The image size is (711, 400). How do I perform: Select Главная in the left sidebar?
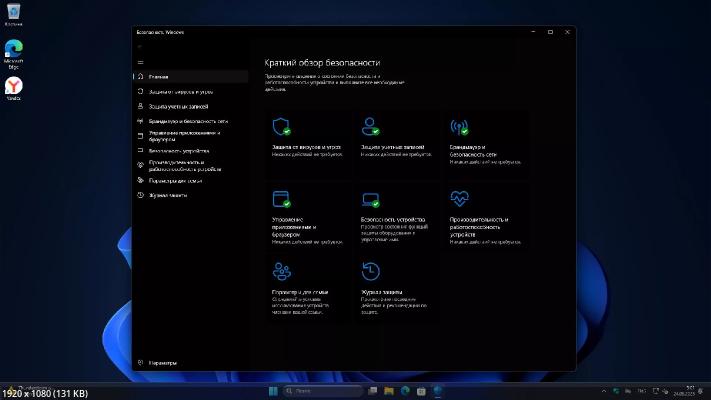point(160,76)
